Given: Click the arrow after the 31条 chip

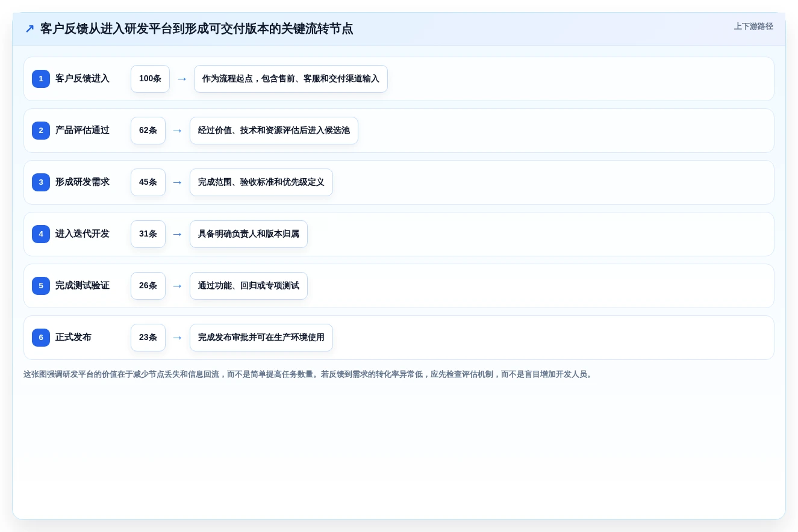Looking at the screenshot, I should point(178,234).
